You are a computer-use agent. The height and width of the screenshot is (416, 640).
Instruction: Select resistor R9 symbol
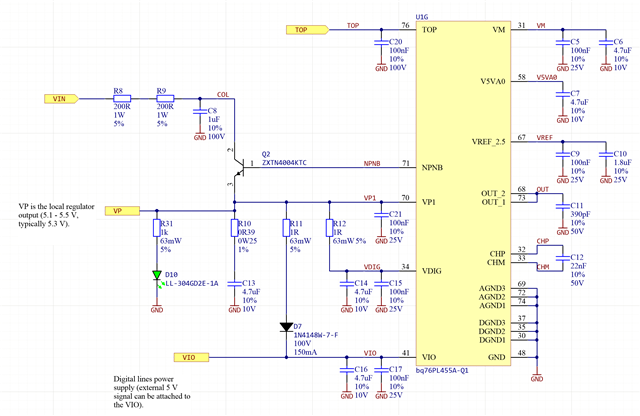[x=165, y=98]
